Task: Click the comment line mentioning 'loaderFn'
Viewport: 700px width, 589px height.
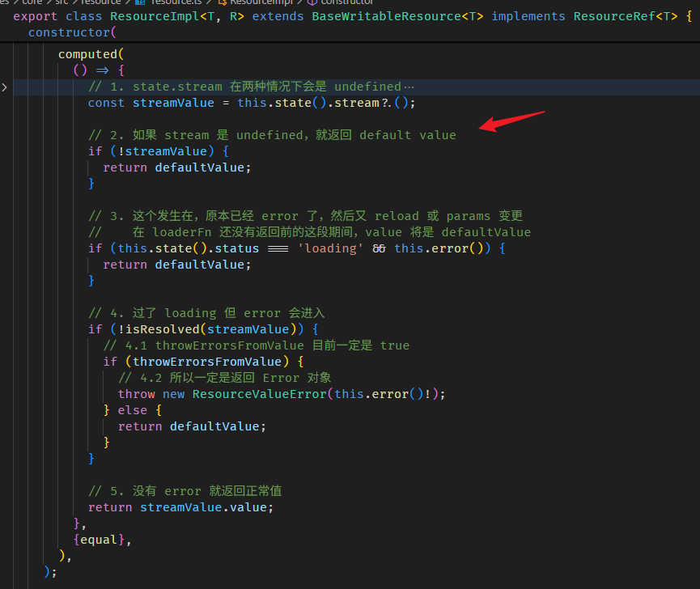Action: (x=310, y=232)
